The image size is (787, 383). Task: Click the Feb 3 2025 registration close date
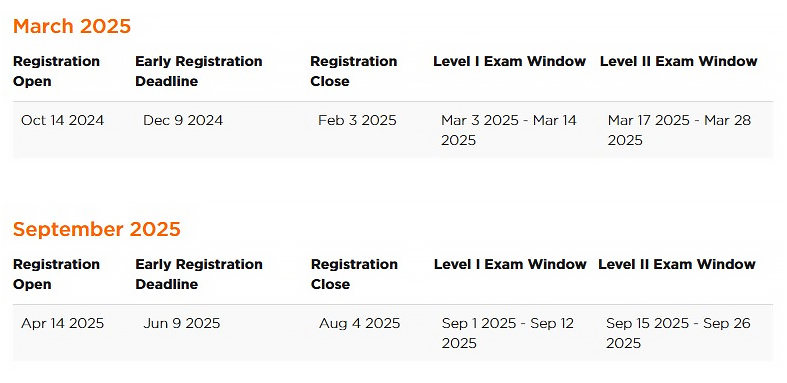[x=357, y=120]
